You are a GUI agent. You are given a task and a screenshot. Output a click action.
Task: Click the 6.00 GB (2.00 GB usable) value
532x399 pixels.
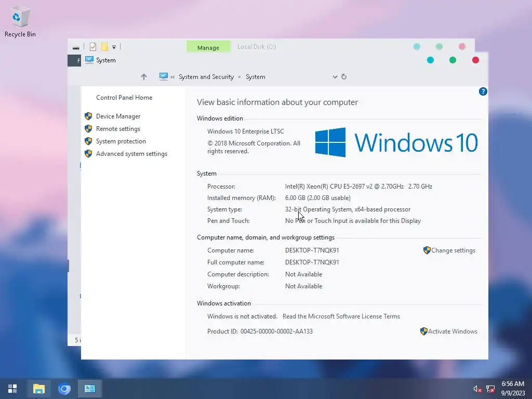pyautogui.click(x=318, y=198)
